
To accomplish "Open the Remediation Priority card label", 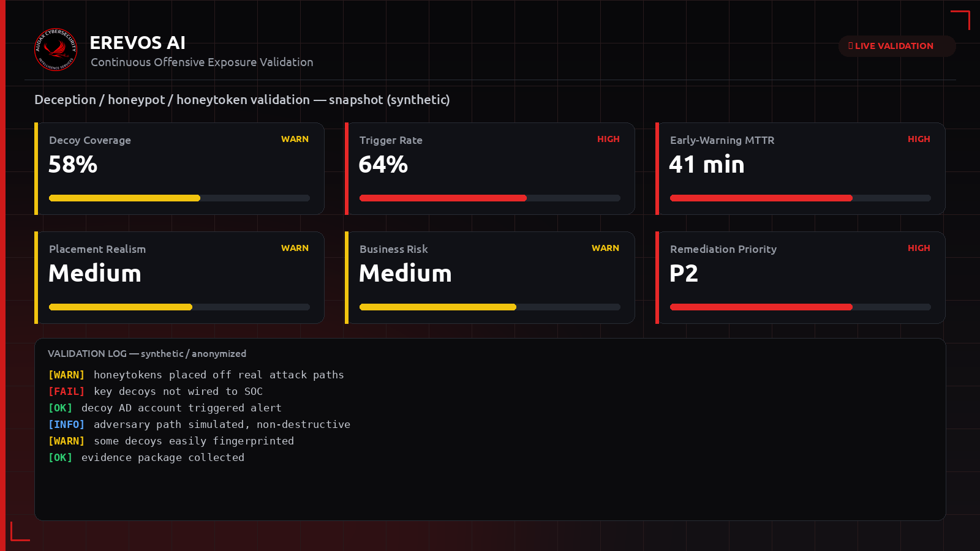I will 723,249.
